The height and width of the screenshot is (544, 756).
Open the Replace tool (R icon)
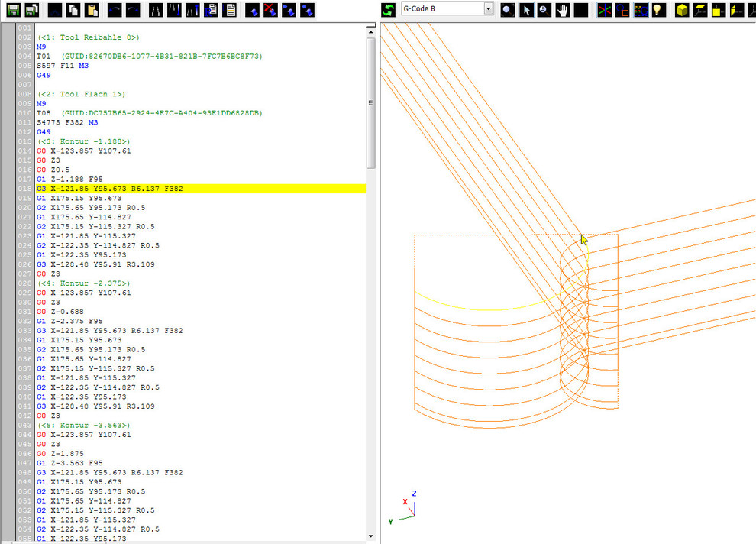tap(211, 10)
